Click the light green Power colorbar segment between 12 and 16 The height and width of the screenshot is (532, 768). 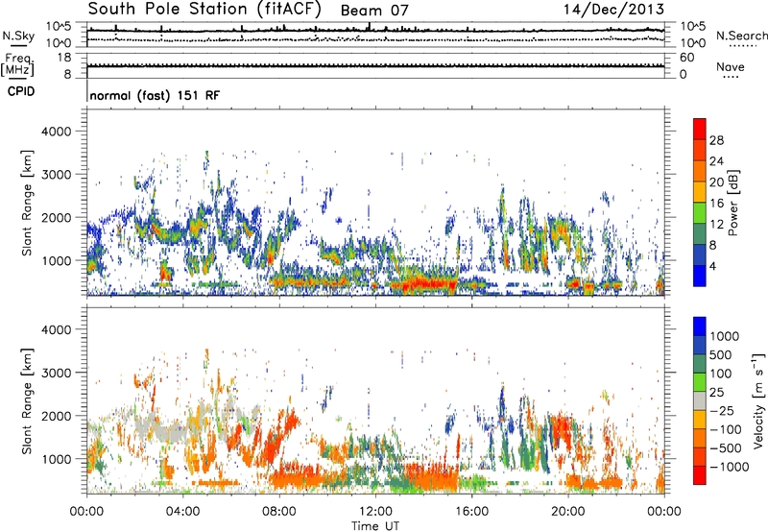(x=700, y=213)
